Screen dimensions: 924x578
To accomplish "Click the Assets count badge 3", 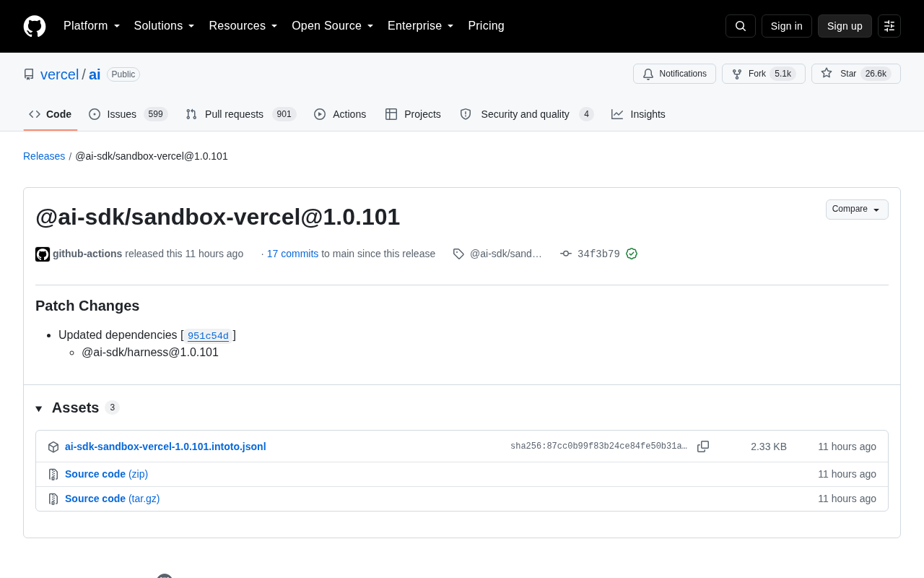I will [112, 407].
